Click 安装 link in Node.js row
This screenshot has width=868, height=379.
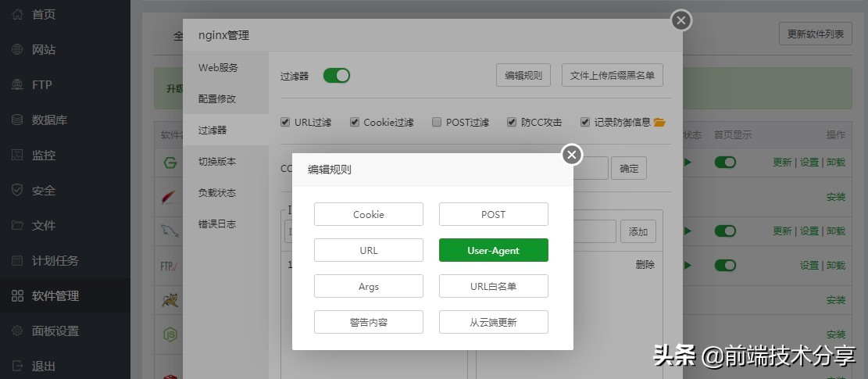[x=836, y=334]
